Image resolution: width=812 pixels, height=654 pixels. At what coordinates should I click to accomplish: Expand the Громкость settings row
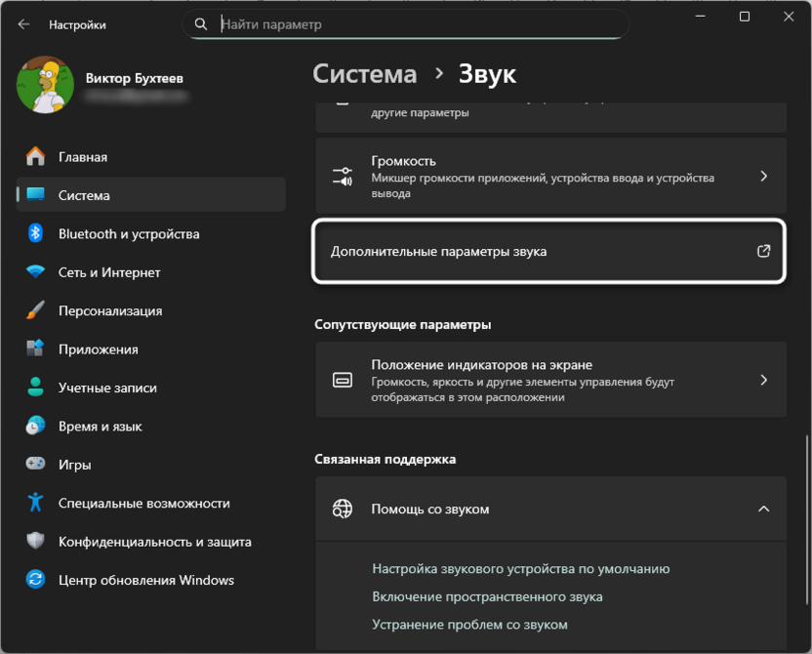coord(764,176)
